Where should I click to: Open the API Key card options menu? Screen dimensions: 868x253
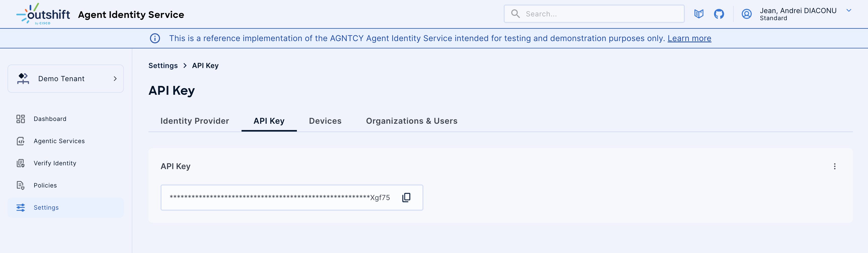point(835,166)
